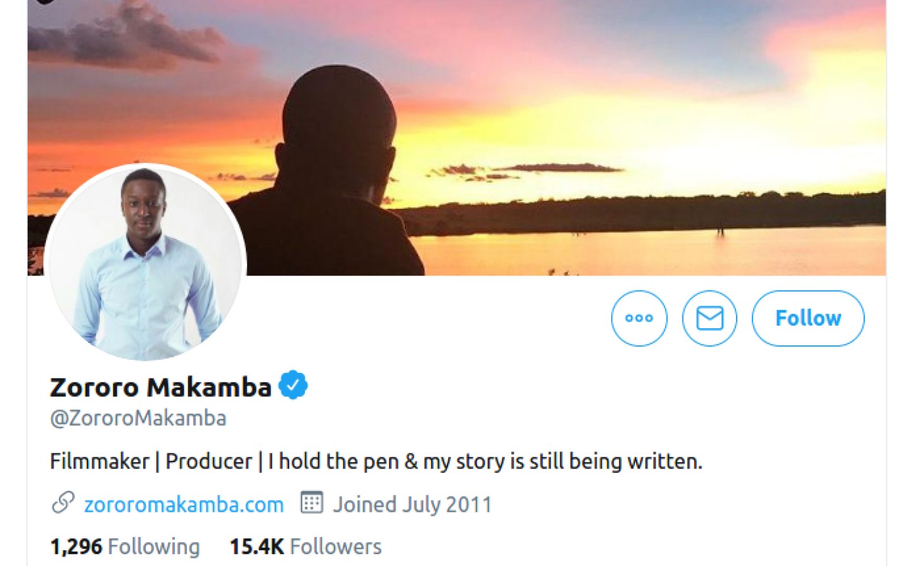Open the zororomakamba.com website link
924x566 pixels.
point(184,504)
